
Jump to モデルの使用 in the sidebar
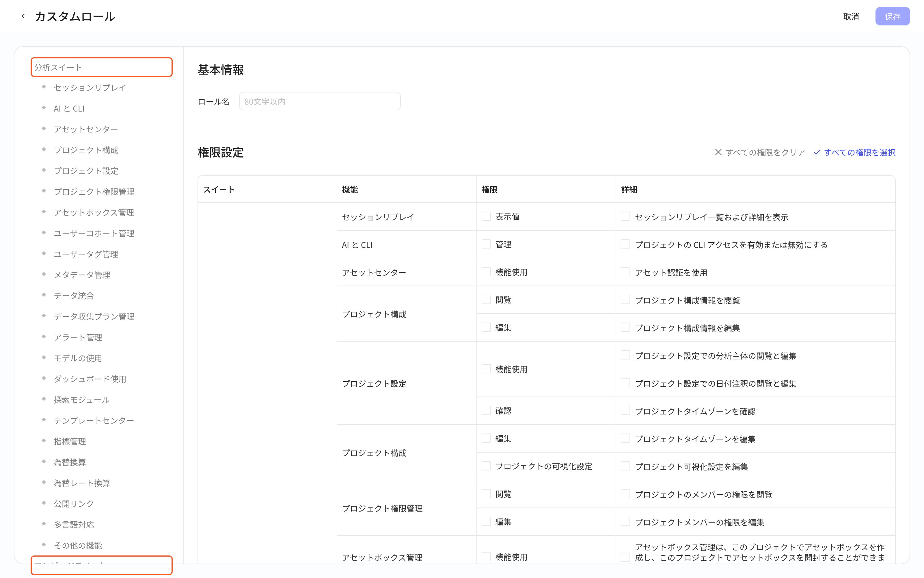click(x=78, y=358)
